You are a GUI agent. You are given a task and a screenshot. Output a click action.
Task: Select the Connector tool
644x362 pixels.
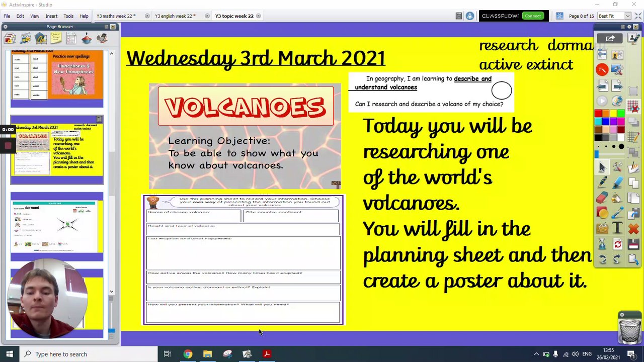[x=617, y=213]
